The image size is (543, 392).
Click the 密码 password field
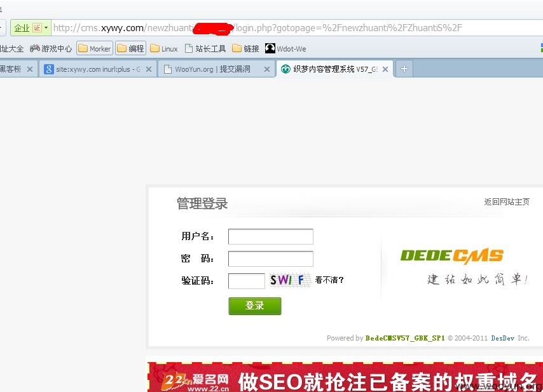[271, 259]
